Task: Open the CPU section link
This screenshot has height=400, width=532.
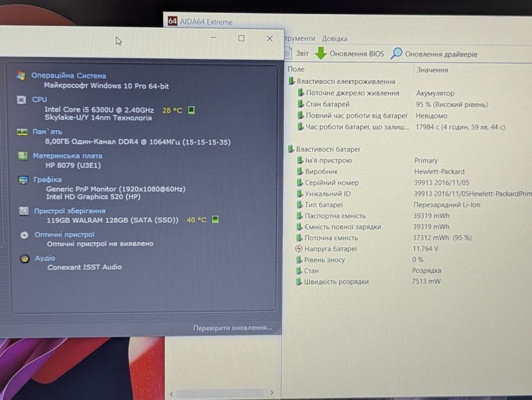Action: pos(40,99)
